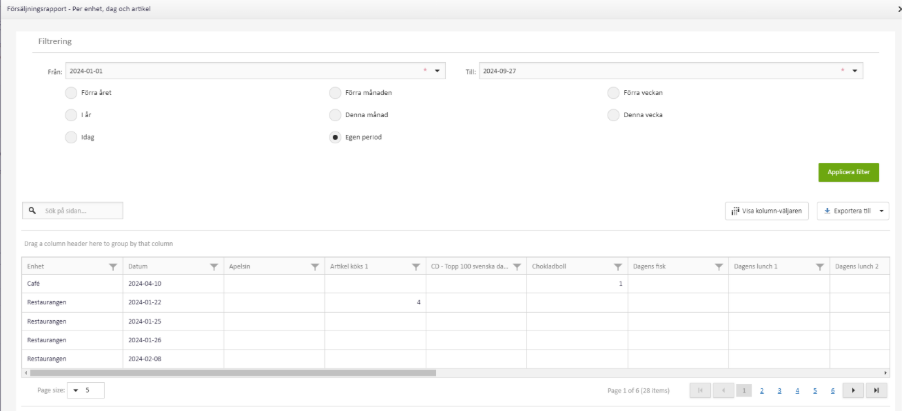This screenshot has width=903, height=411.
Task: Jump to last page in pager
Action: (x=877, y=390)
